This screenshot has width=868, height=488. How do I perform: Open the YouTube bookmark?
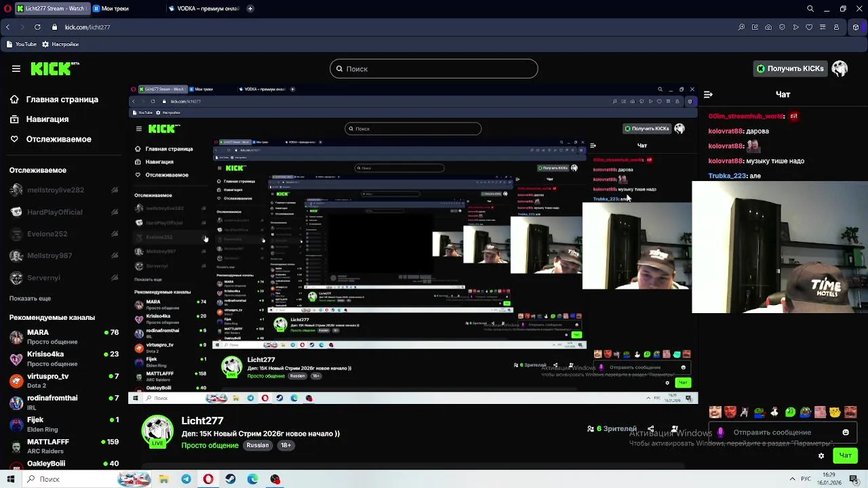pyautogui.click(x=21, y=44)
